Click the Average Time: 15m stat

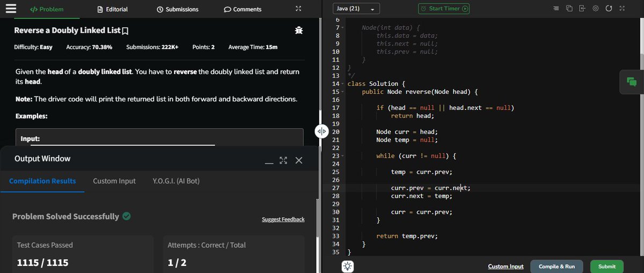click(x=253, y=47)
